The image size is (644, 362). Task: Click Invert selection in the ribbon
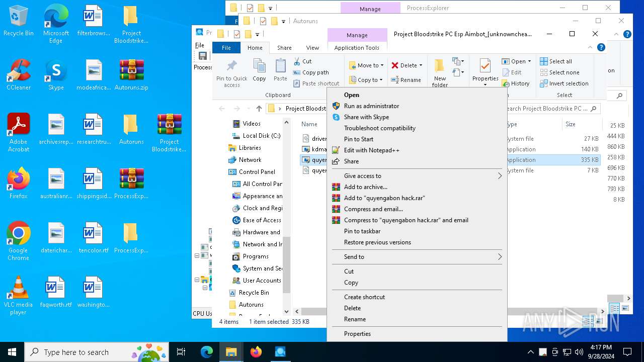pyautogui.click(x=564, y=83)
